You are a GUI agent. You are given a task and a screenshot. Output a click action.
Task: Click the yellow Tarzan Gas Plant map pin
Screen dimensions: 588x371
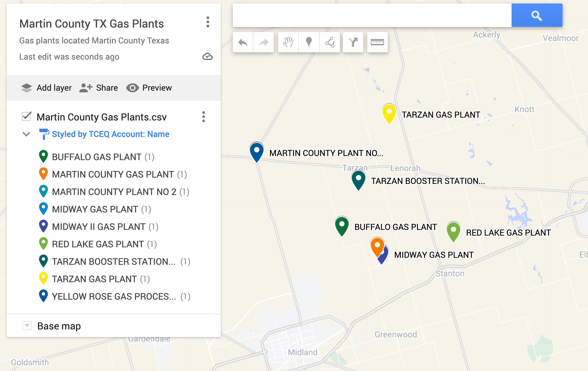(389, 113)
